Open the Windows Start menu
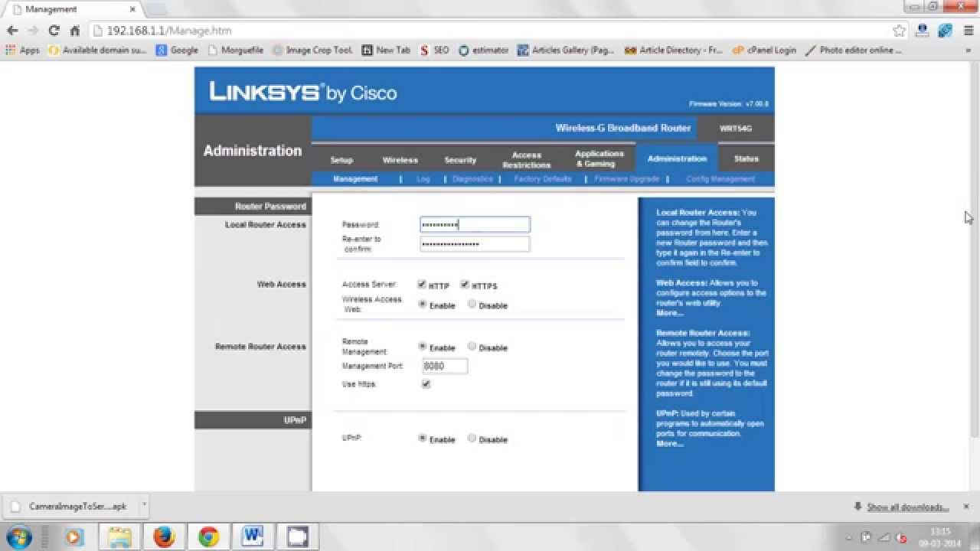Image resolution: width=980 pixels, height=551 pixels. 19,536
